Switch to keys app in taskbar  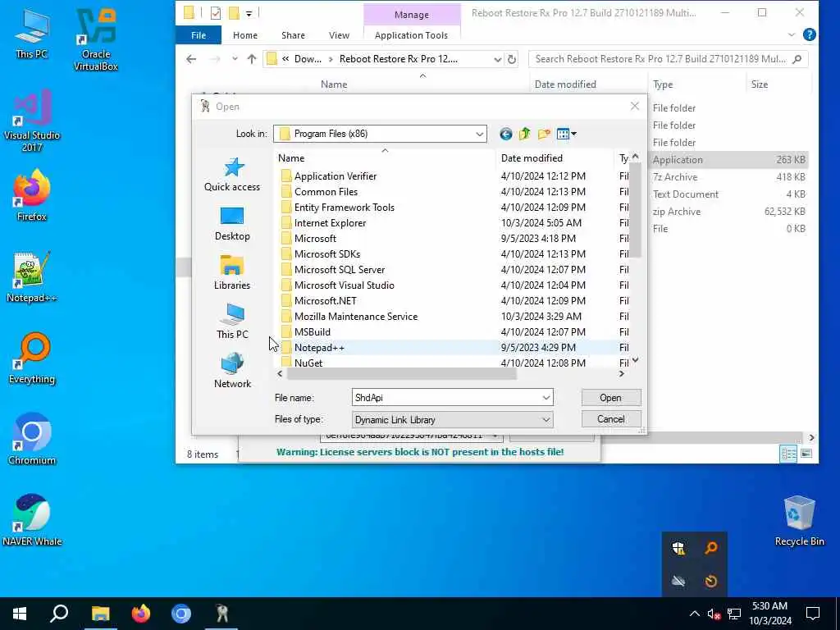click(x=221, y=614)
